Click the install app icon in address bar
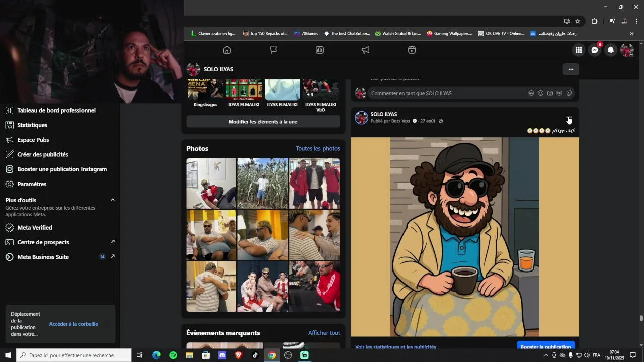 coord(567,21)
